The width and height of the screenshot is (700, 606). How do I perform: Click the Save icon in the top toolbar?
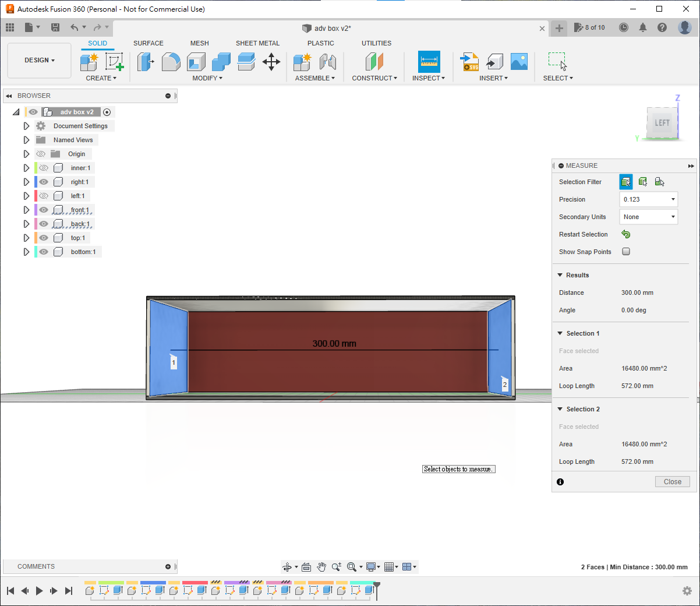[55, 27]
